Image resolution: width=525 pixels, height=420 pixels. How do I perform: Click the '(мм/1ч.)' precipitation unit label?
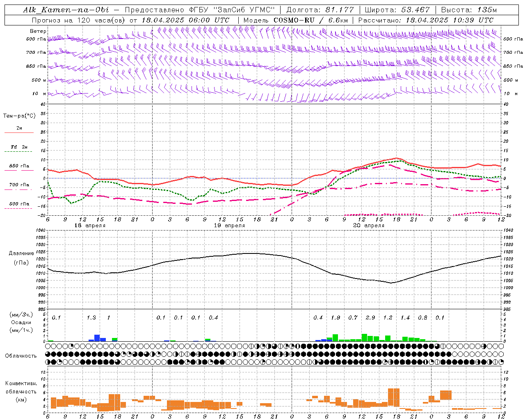21,330
